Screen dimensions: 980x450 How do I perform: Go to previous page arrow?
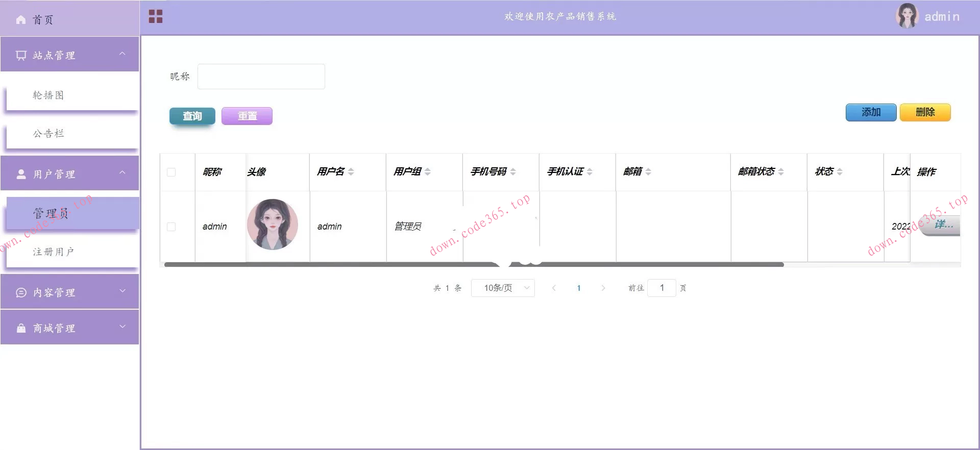(x=554, y=288)
